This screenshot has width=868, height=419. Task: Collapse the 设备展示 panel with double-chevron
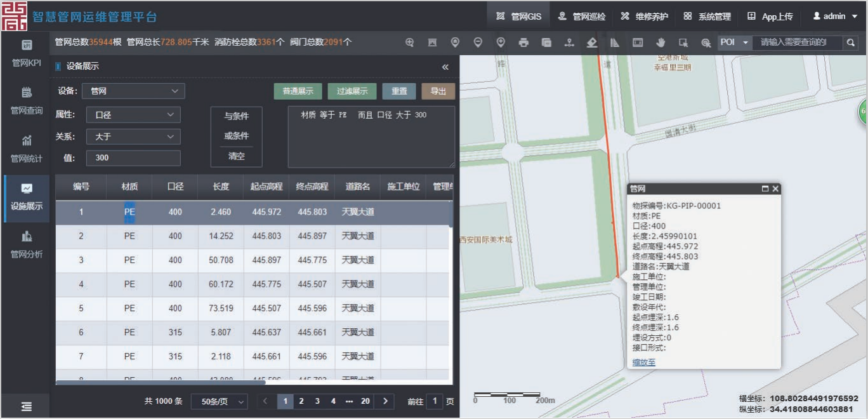click(445, 67)
